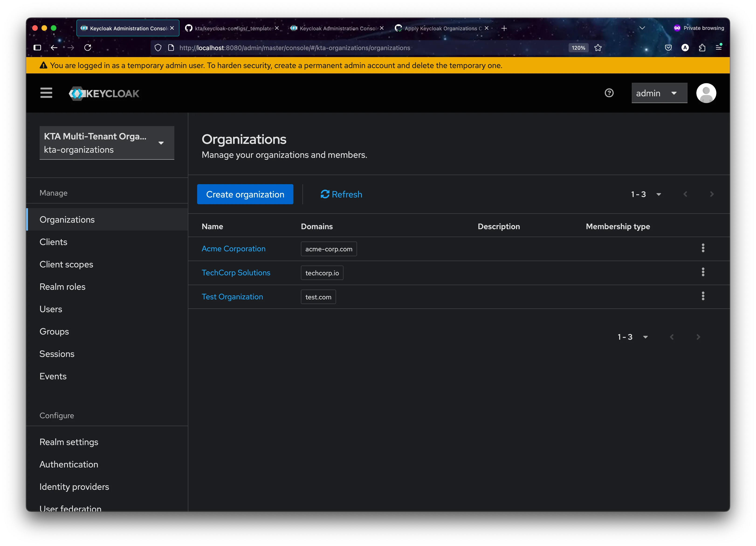Go to next page with right arrow
756x546 pixels.
pos(712,194)
